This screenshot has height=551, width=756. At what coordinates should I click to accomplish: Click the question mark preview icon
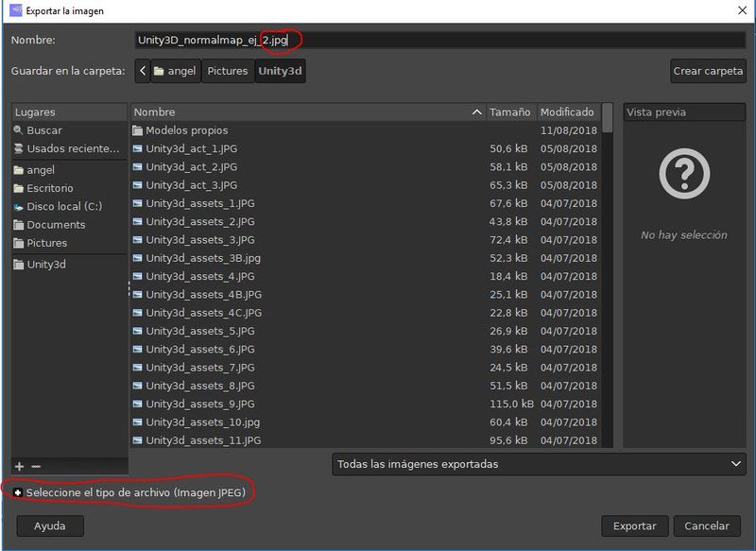pos(684,174)
